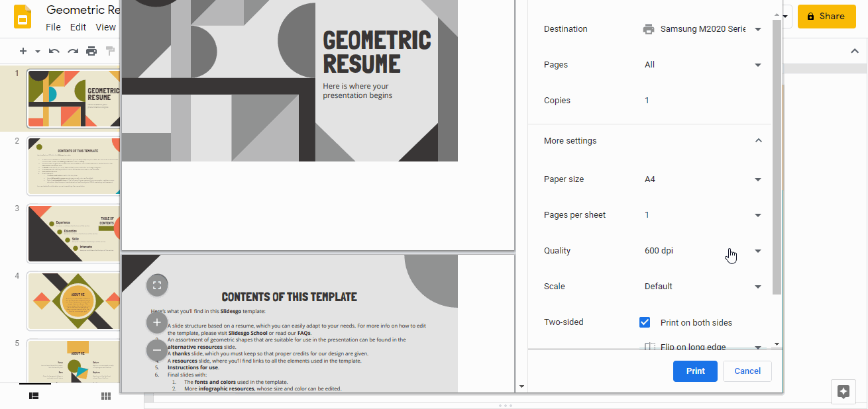Select slide 2 thumbnail Contents of this template
This screenshot has height=409, width=868.
pyautogui.click(x=74, y=165)
